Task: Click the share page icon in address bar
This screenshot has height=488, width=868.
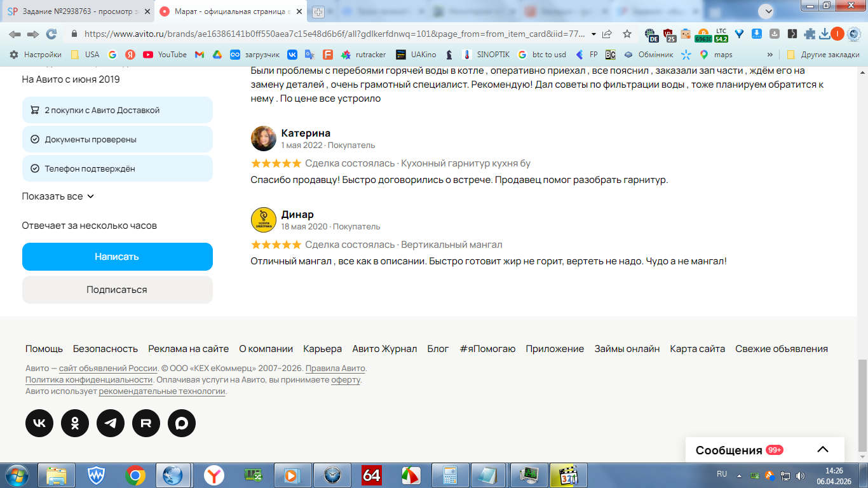Action: (x=607, y=34)
